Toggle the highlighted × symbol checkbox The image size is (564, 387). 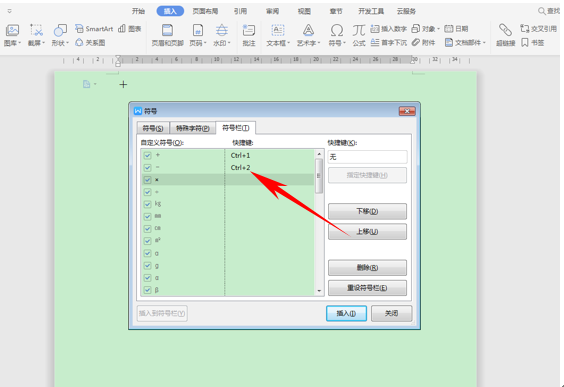tap(147, 180)
